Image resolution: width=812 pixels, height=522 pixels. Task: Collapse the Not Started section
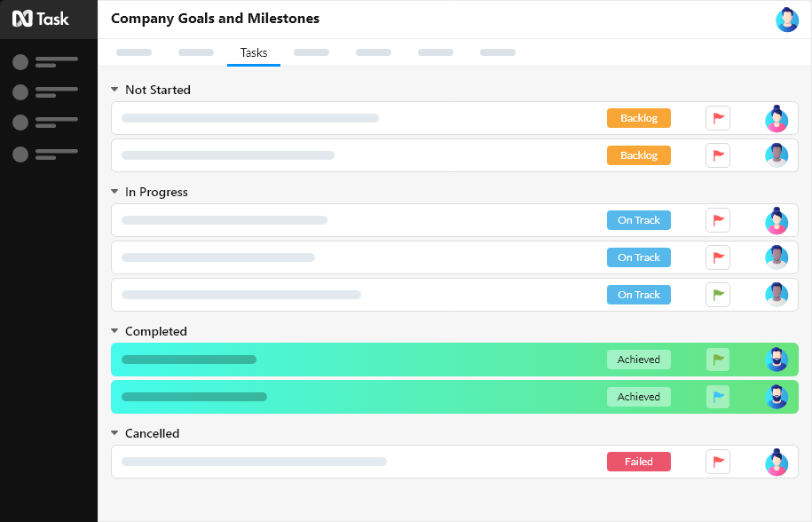tap(114, 89)
